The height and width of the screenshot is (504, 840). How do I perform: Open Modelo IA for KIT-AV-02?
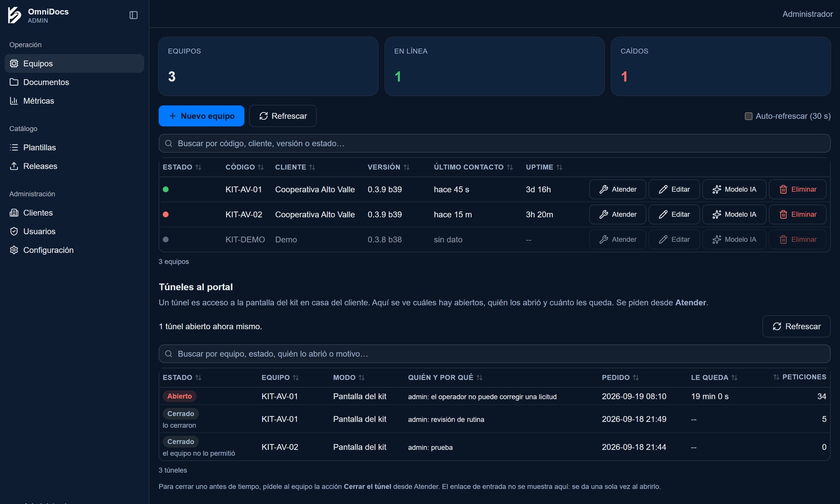(x=734, y=214)
